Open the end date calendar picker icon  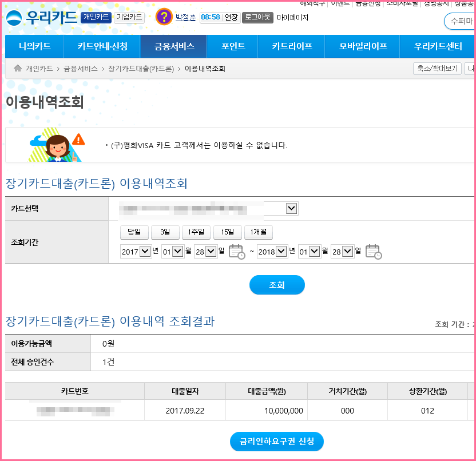(373, 251)
